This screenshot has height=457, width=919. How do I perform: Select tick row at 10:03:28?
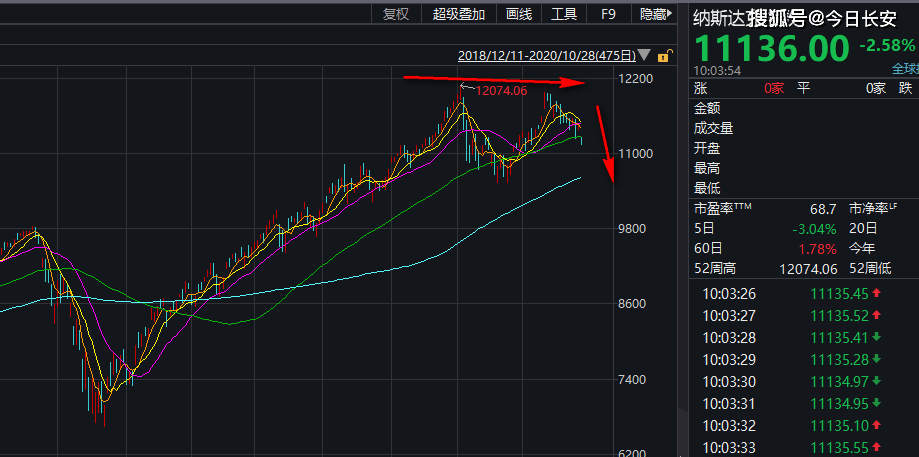click(x=805, y=338)
